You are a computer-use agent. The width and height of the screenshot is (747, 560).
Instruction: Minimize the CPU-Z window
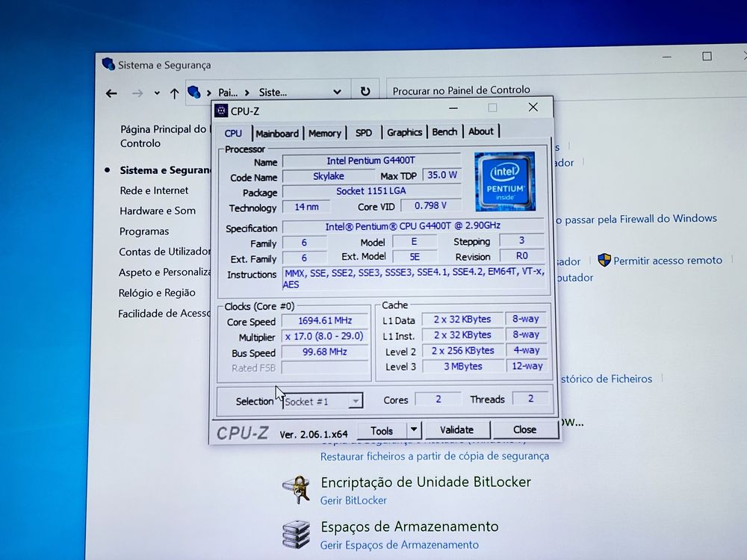[x=453, y=108]
